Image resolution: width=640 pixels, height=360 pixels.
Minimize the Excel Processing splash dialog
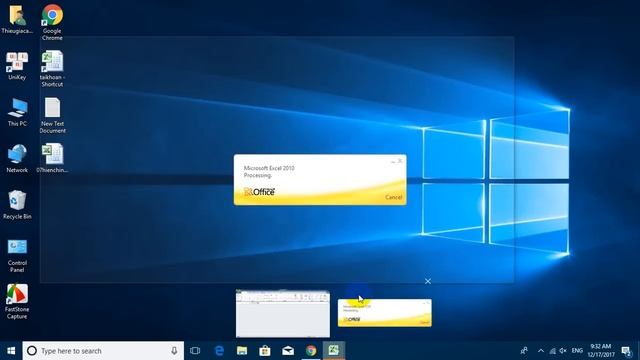(x=393, y=161)
